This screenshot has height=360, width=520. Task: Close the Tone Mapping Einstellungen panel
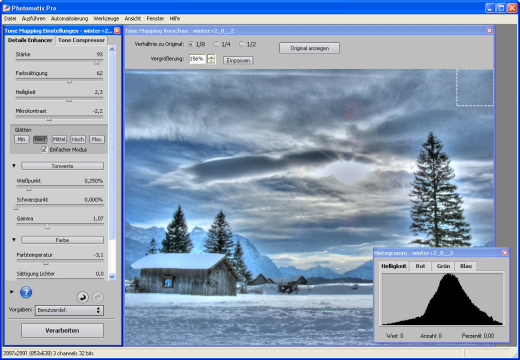(x=117, y=31)
